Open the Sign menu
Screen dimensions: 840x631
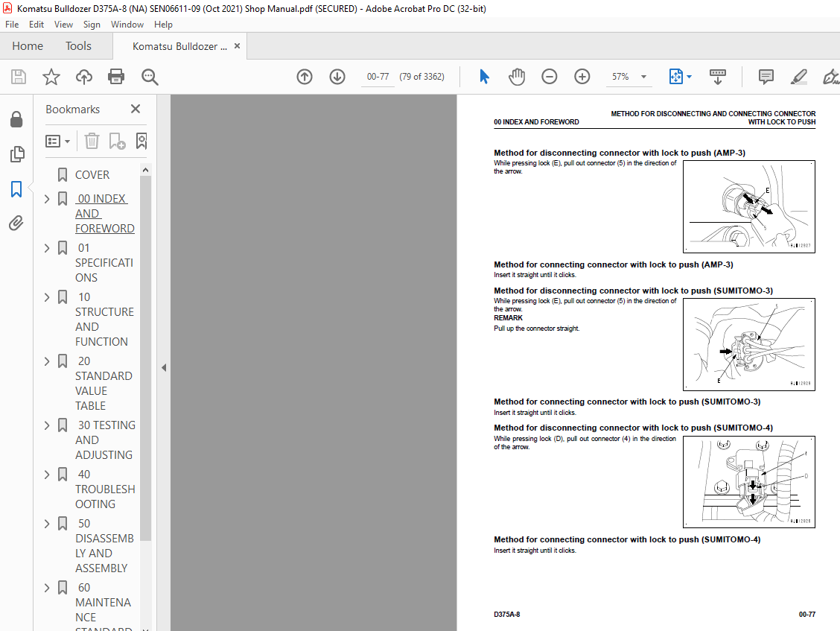(x=92, y=24)
